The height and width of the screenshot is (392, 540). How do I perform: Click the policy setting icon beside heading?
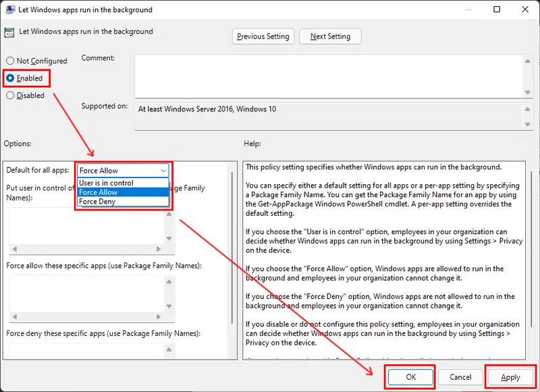[x=9, y=32]
